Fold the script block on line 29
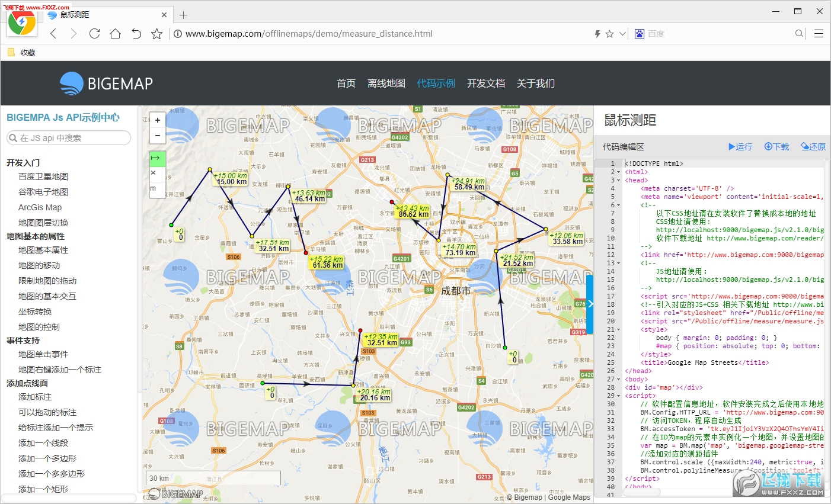Screen dimensions: 831x504 click(x=619, y=396)
